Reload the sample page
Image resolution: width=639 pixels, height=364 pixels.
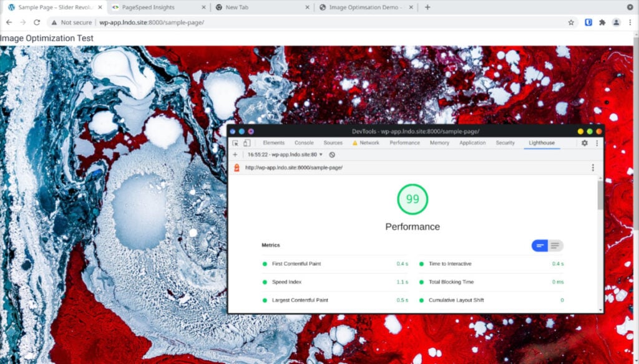point(37,22)
